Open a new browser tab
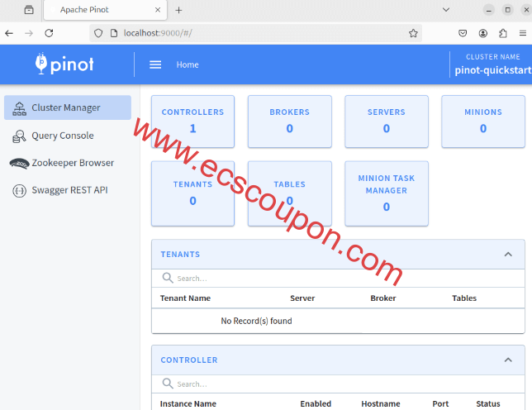The width and height of the screenshot is (532, 410). (x=178, y=10)
